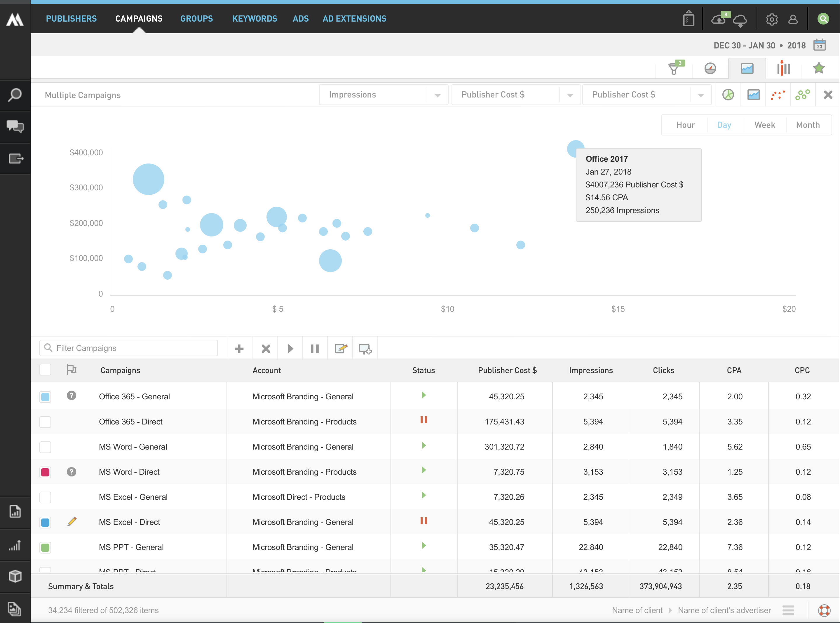Open the edit campaign pencil icon
Viewport: 840px width, 623px height.
click(x=340, y=349)
